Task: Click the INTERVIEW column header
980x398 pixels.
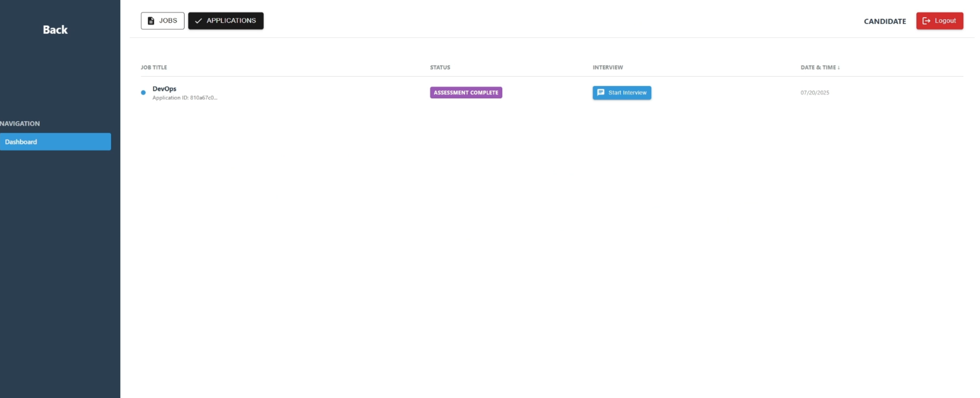Action: pos(607,67)
